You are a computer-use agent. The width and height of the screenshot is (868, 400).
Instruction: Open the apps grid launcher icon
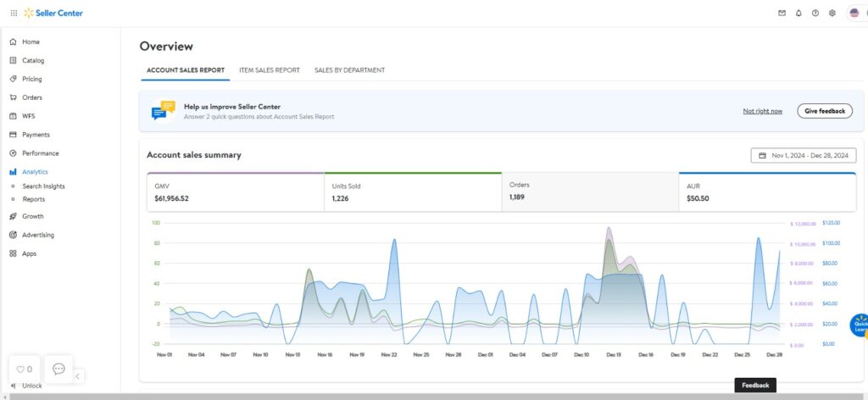click(x=13, y=13)
